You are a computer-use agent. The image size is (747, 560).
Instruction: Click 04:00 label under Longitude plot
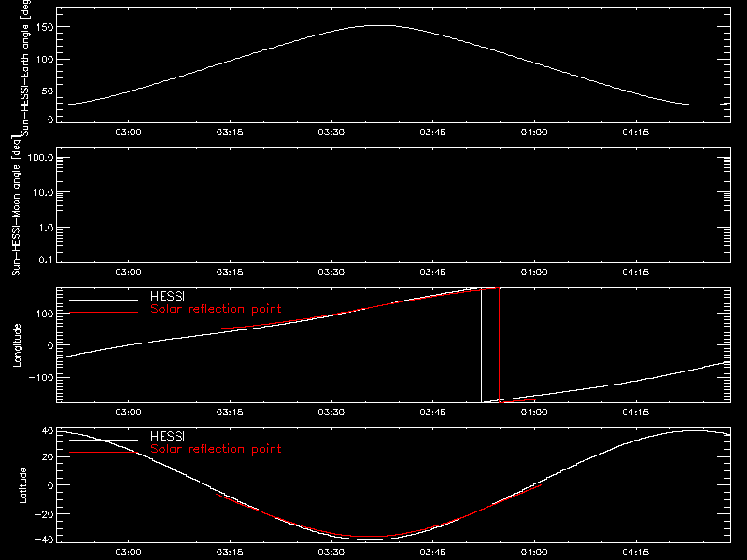(x=534, y=413)
